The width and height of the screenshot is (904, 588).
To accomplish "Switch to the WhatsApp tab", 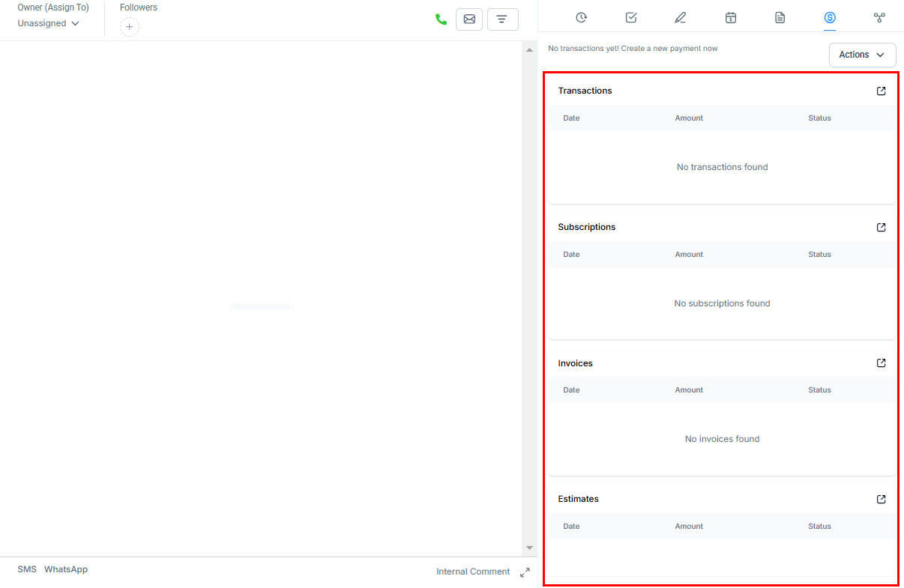I will pyautogui.click(x=66, y=569).
